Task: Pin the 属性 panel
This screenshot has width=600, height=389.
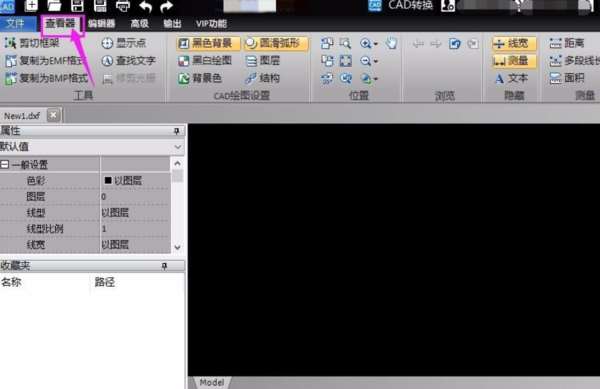Action: 176,131
